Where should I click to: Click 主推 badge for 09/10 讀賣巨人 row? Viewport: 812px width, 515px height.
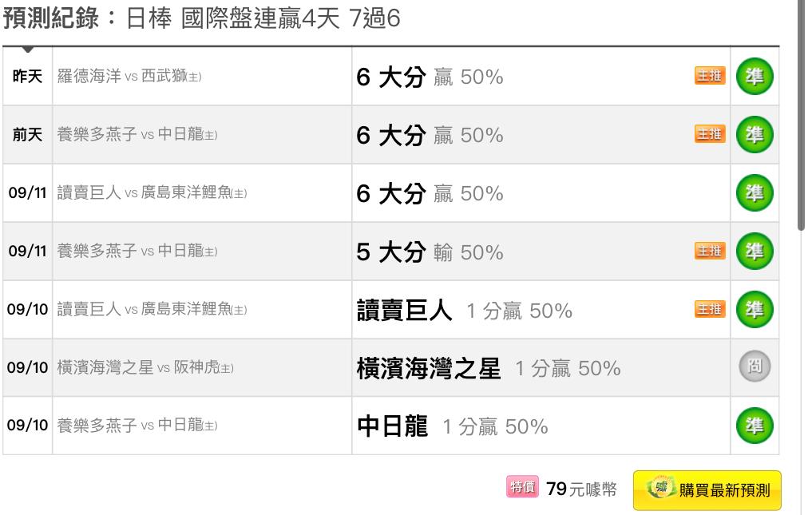(710, 309)
